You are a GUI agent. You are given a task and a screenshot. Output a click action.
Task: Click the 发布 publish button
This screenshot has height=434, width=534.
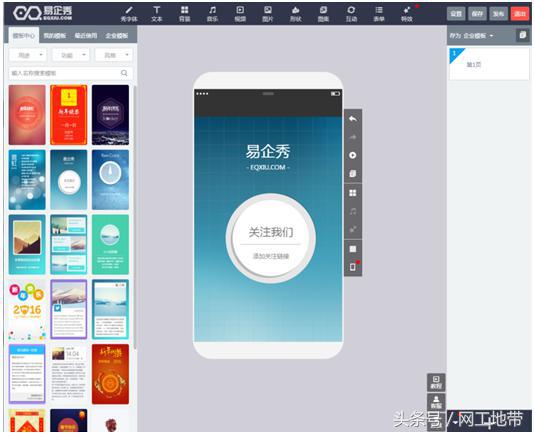(499, 14)
